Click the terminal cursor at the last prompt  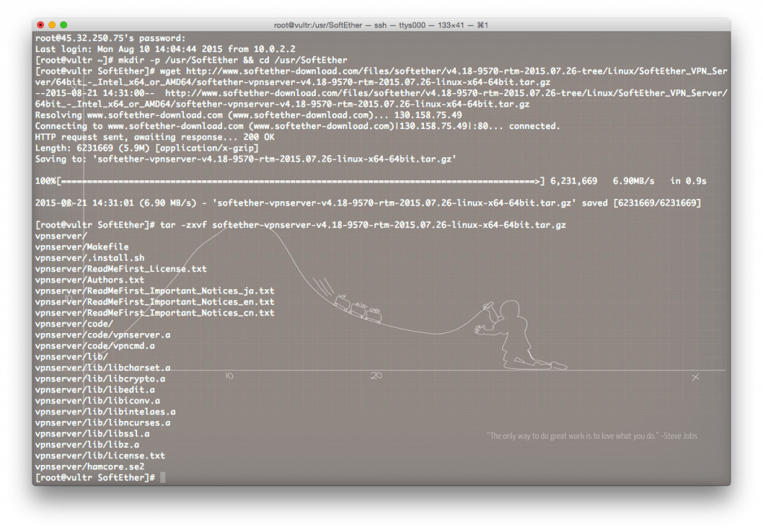[x=162, y=477]
